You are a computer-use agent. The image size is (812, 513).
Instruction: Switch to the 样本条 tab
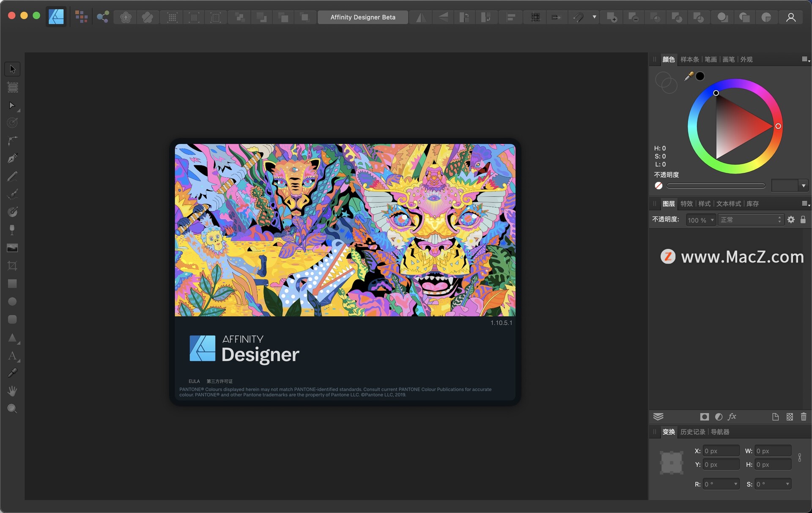point(689,60)
